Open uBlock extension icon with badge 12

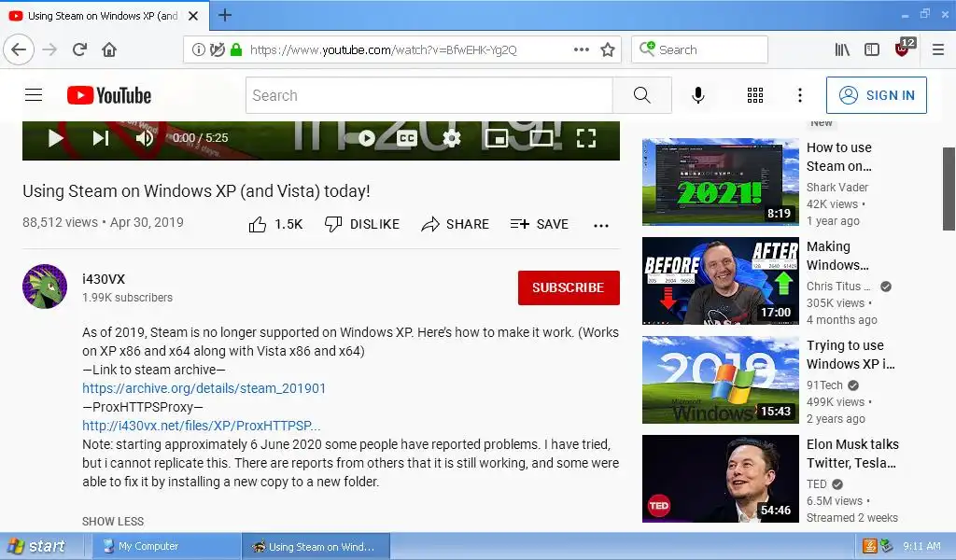903,49
